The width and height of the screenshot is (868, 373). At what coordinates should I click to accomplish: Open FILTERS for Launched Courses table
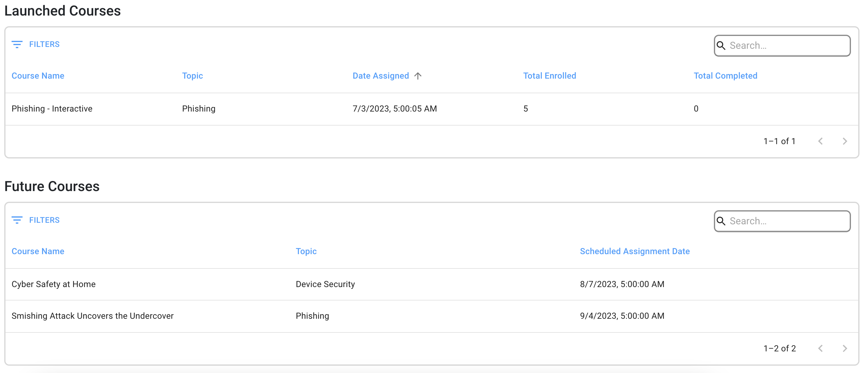tap(44, 44)
